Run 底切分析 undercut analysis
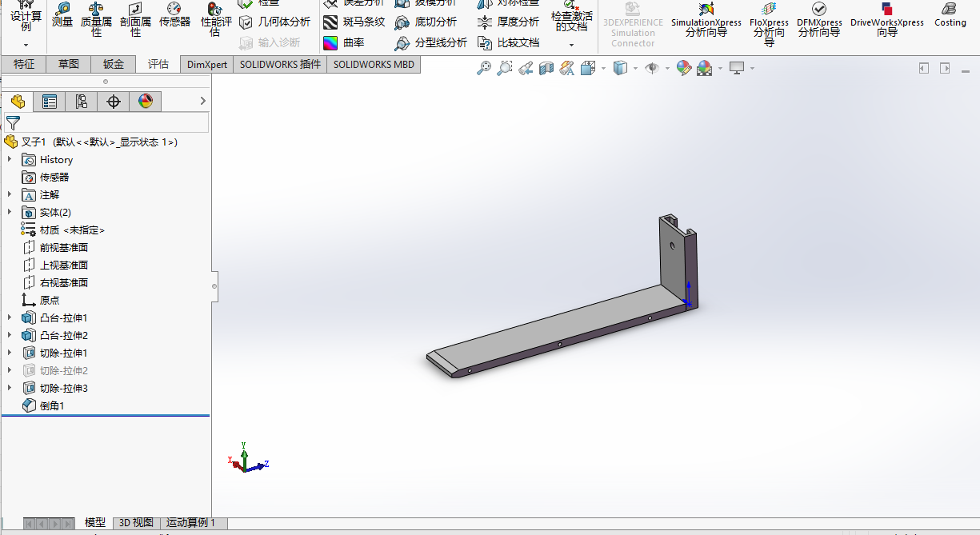This screenshot has height=535, width=980. pos(426,22)
